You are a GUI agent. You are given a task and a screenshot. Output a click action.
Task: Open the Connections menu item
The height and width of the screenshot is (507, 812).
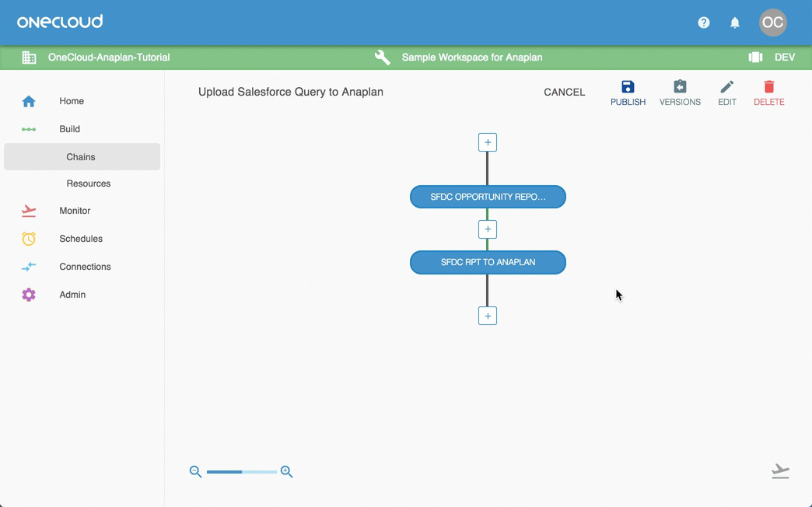[85, 267]
